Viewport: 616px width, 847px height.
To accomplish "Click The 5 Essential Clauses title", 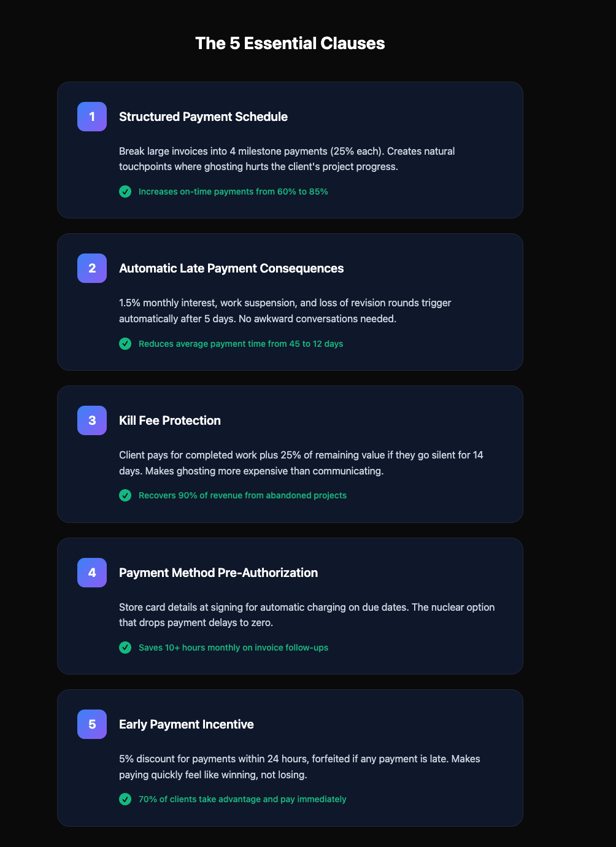I will click(x=290, y=44).
